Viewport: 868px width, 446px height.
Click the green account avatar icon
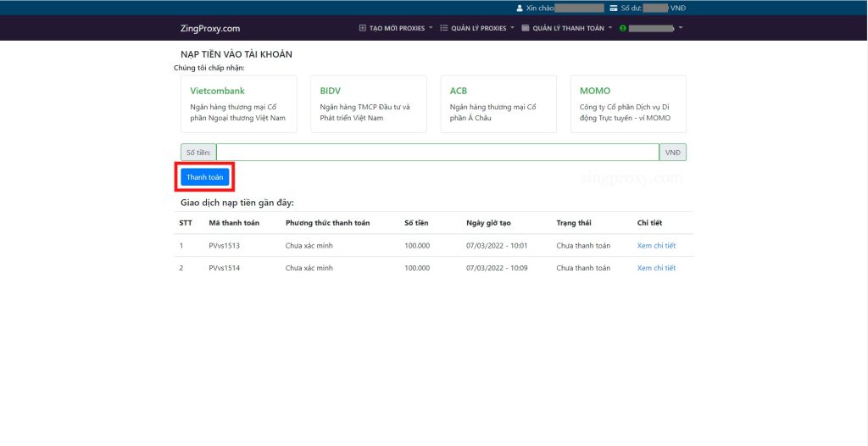(623, 28)
